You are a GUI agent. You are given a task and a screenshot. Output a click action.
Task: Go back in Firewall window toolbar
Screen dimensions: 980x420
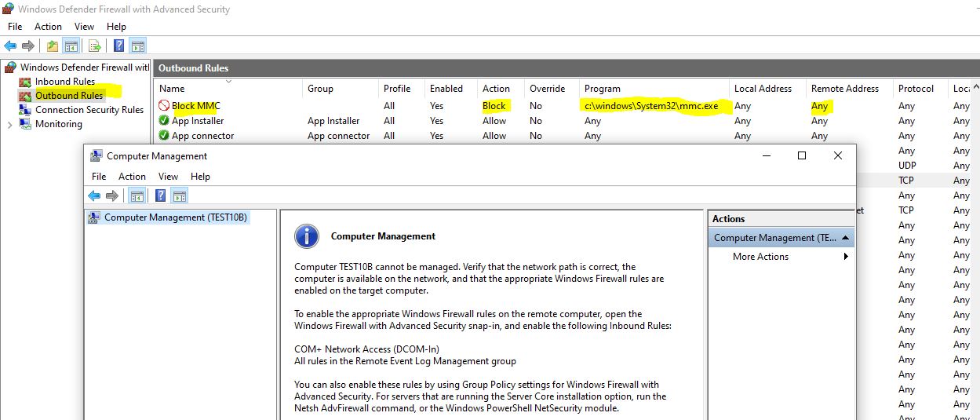(10, 46)
